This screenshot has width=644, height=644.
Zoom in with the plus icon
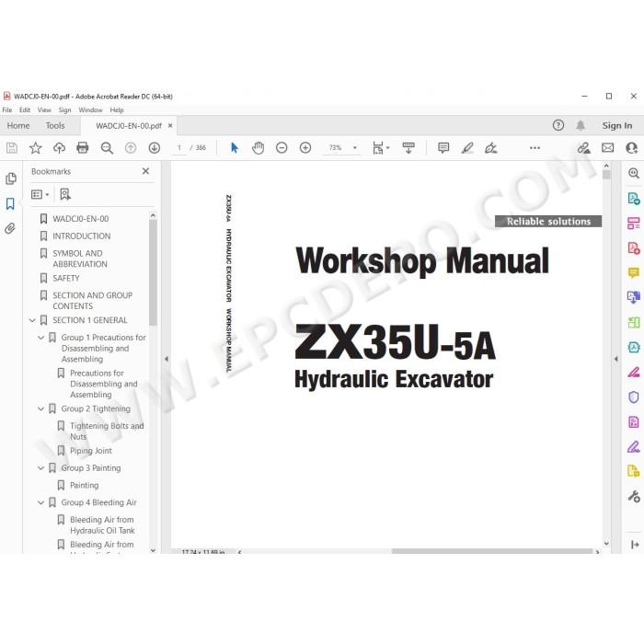[x=305, y=148]
